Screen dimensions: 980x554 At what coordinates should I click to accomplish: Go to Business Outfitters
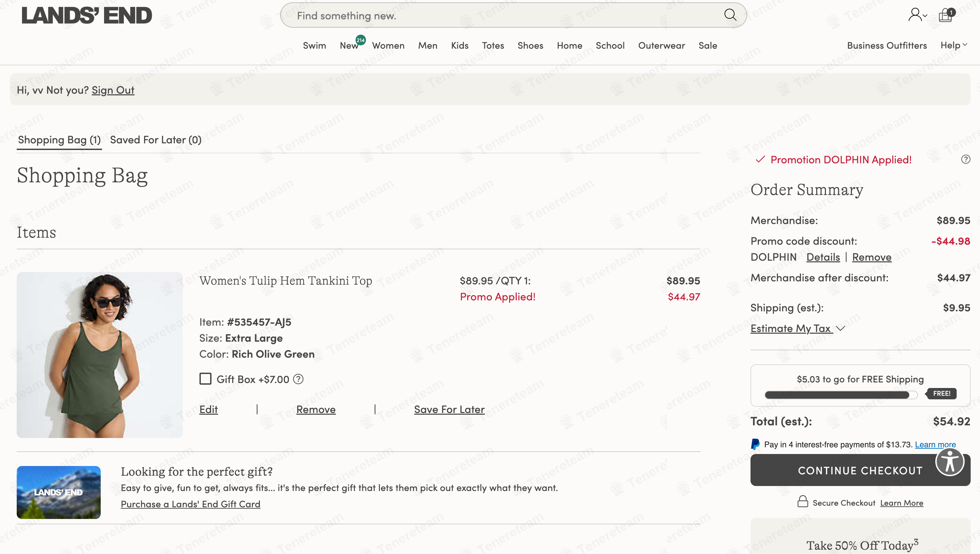tap(887, 46)
